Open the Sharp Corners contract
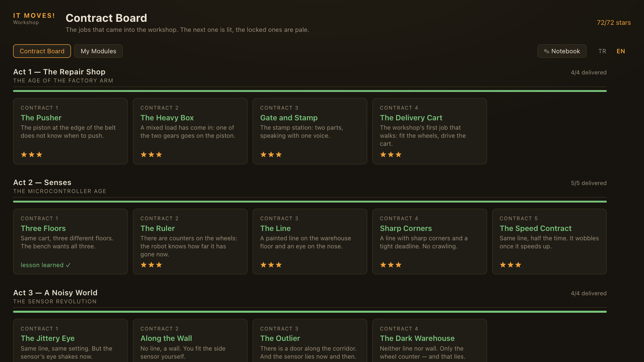 click(x=429, y=242)
